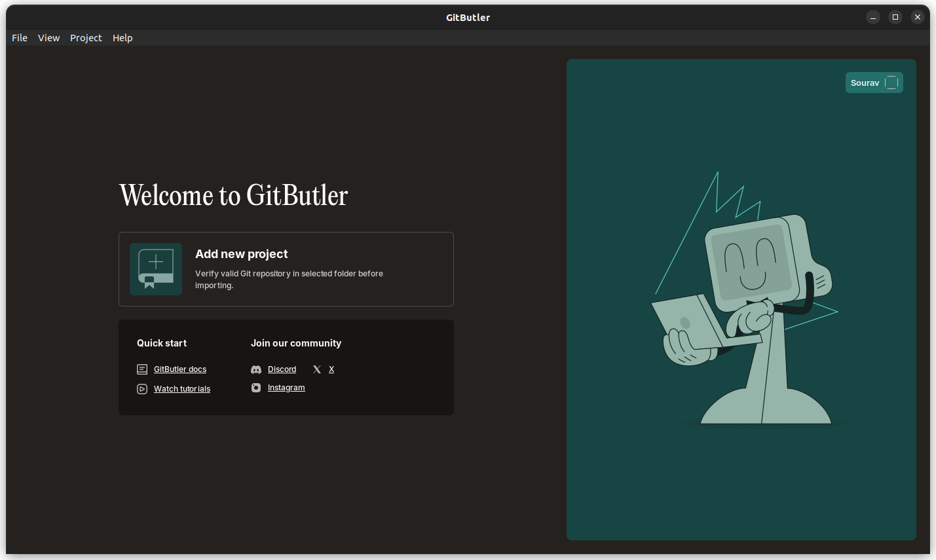Click the Instagram logo icon
The height and width of the screenshot is (560, 936).
[x=255, y=387]
